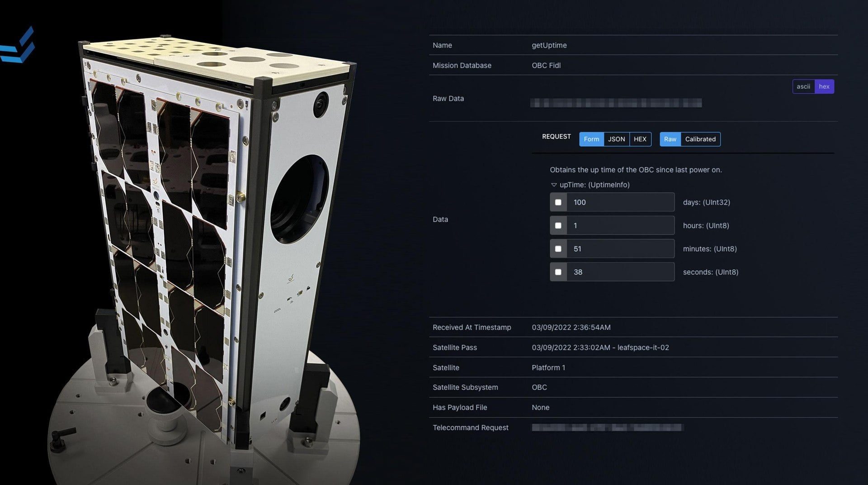Focus the days input showing 100
The height and width of the screenshot is (485, 868).
(x=620, y=202)
